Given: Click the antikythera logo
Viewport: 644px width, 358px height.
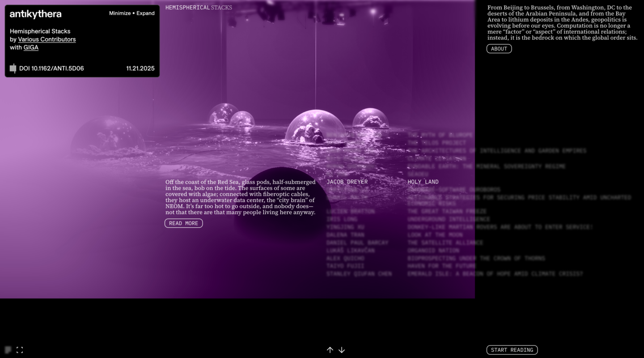Looking at the screenshot, I should [36, 14].
